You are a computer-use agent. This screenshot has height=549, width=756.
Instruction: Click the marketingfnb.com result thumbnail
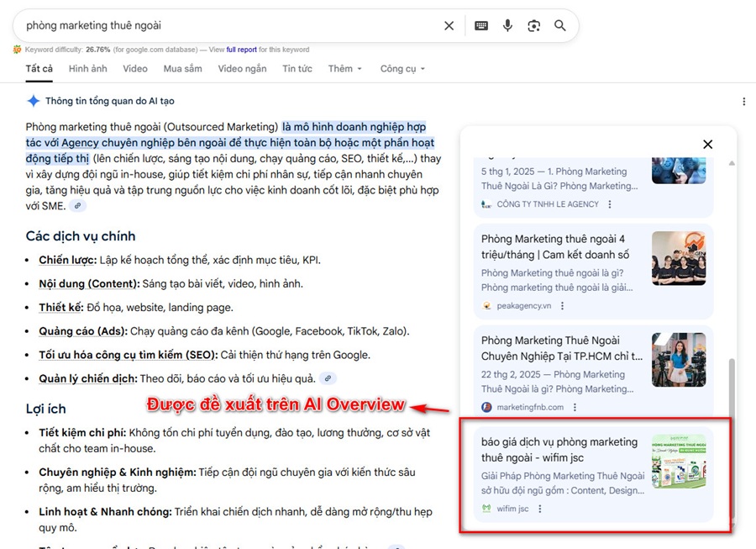point(679,360)
